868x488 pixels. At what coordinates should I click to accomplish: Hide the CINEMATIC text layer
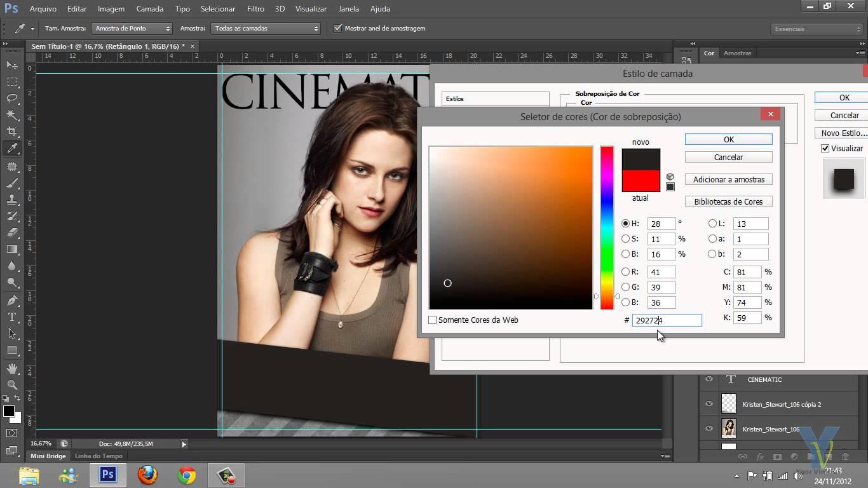click(x=709, y=379)
